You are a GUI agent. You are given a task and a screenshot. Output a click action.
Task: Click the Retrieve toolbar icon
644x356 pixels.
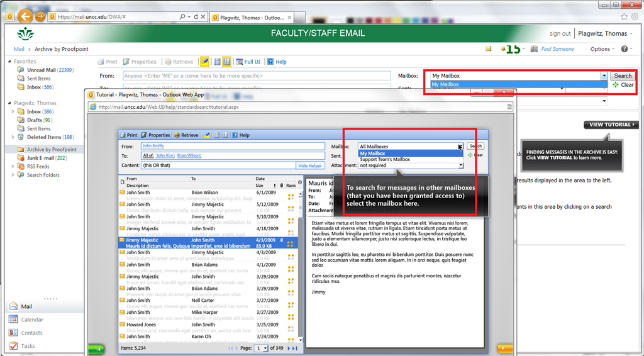coord(179,62)
